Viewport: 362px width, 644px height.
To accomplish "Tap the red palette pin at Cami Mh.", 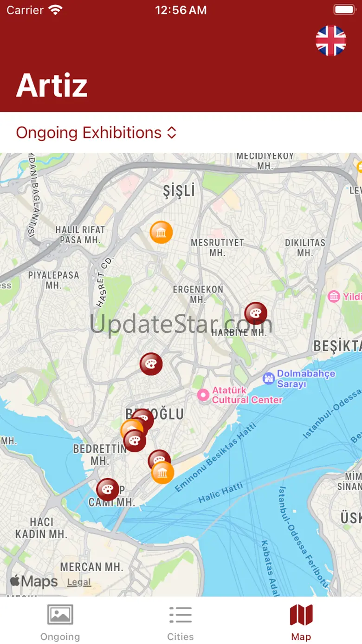I will point(108,489).
